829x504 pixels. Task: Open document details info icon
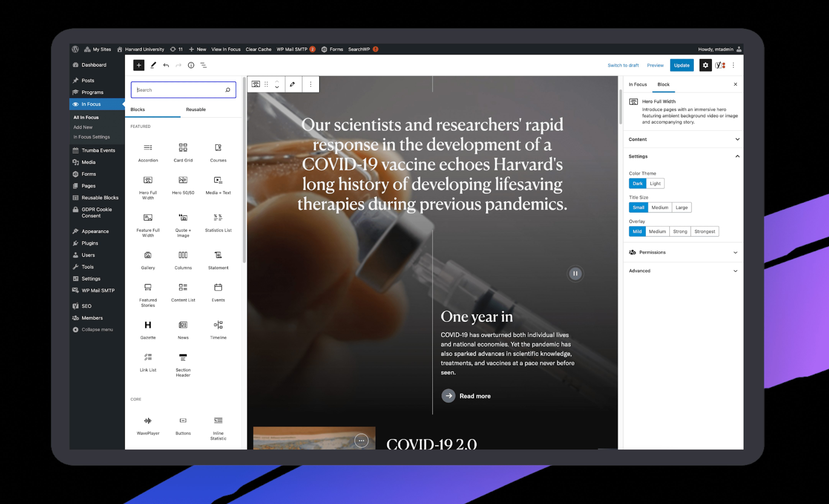click(x=191, y=65)
